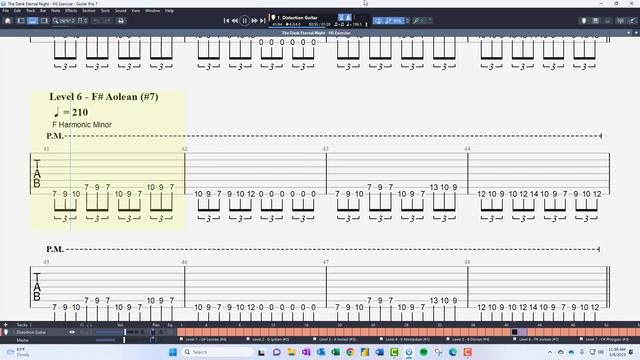Click the undo arrow button
The image size is (640, 360).
(x=97, y=20)
